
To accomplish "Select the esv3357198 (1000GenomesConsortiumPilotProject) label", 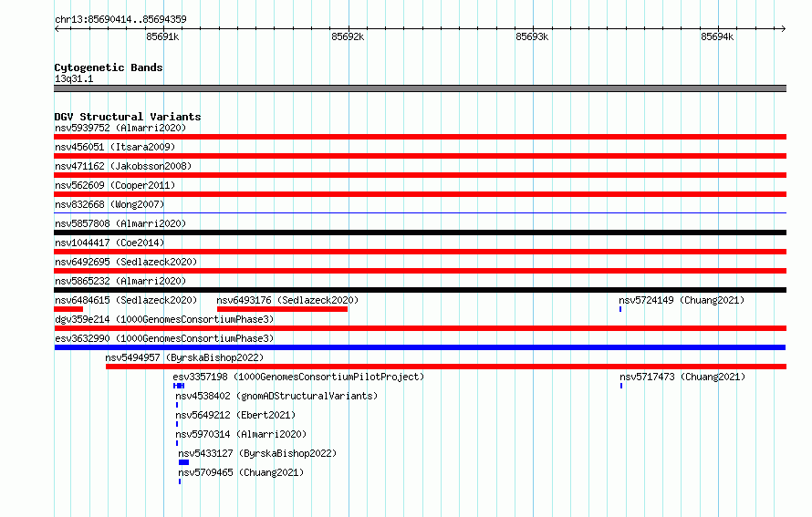I will point(298,377).
